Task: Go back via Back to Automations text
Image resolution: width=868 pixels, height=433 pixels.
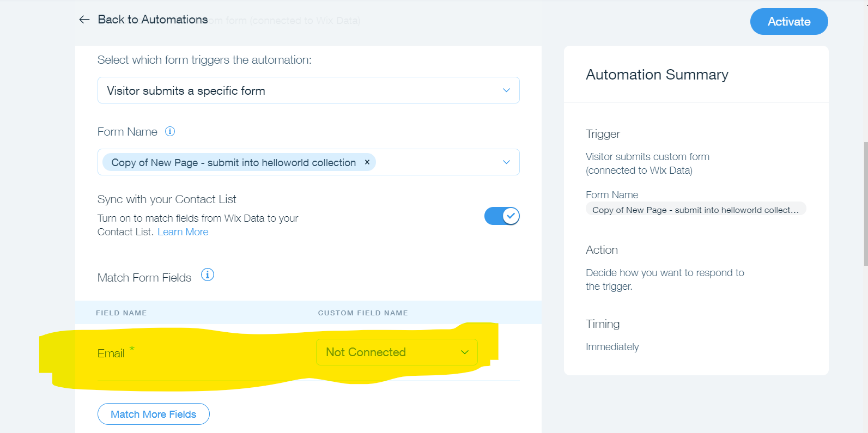Action: 153,20
